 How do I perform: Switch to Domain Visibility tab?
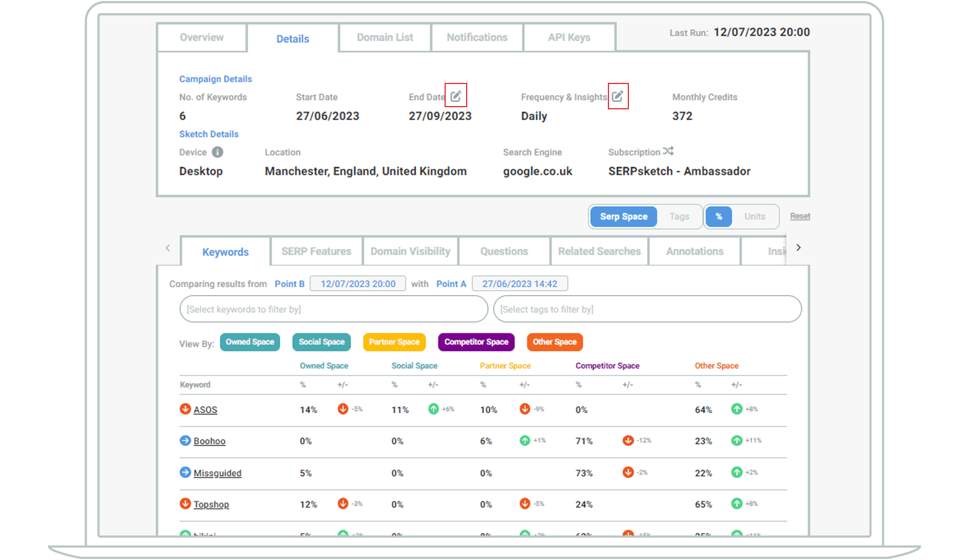click(410, 251)
